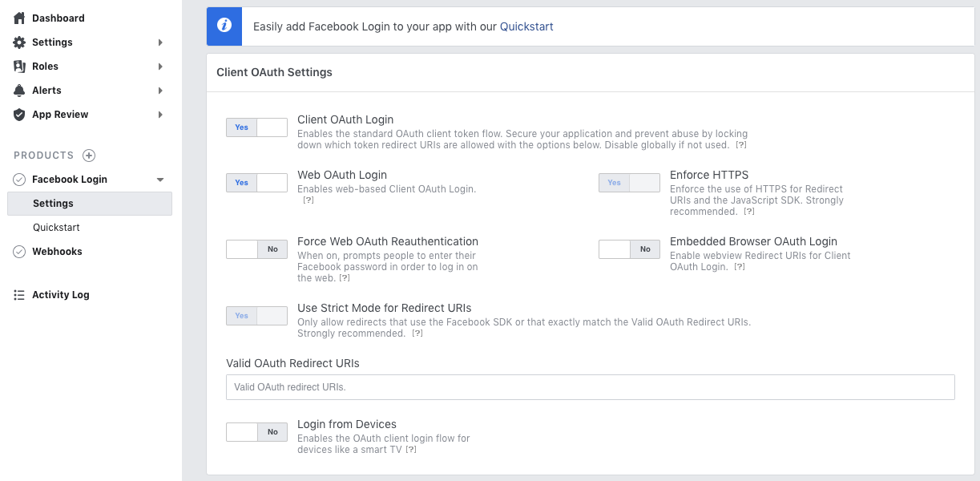Enable Embedded Browser OAuth Login toggle
The height and width of the screenshot is (481, 980).
coord(629,249)
